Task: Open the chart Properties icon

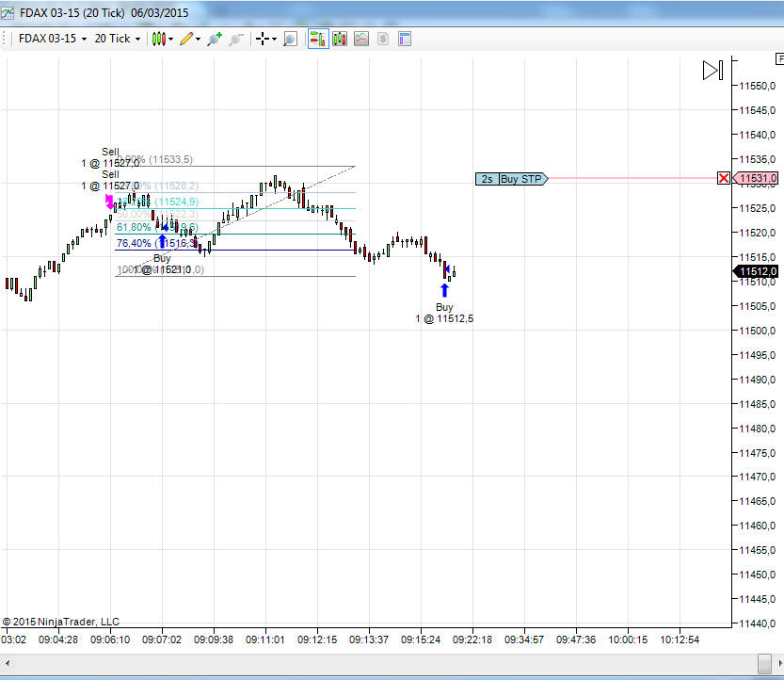Action: tap(405, 39)
